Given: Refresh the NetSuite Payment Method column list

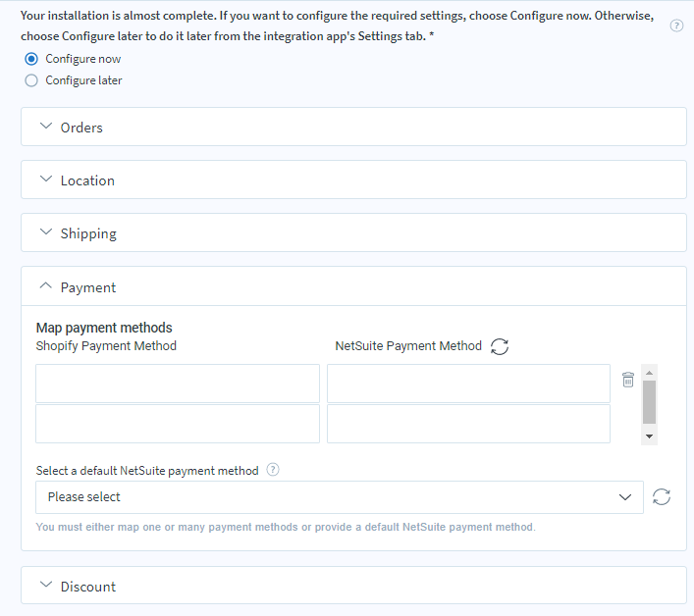Looking at the screenshot, I should click(500, 346).
